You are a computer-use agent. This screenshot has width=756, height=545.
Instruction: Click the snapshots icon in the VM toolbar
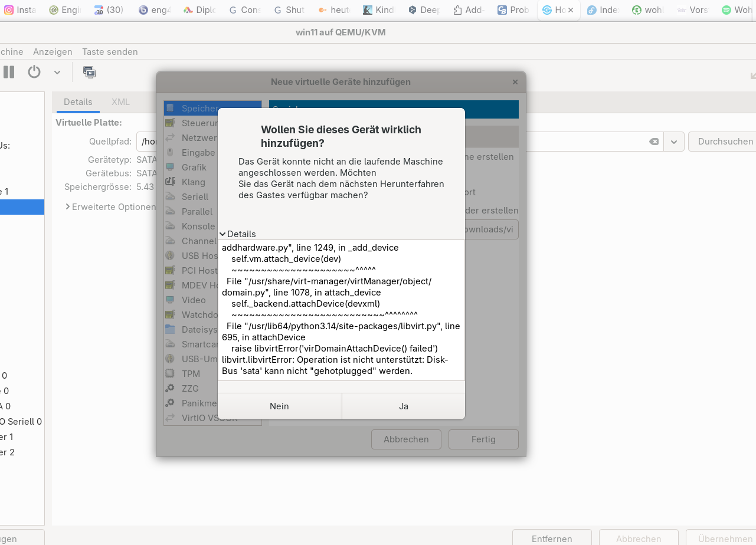click(x=90, y=72)
